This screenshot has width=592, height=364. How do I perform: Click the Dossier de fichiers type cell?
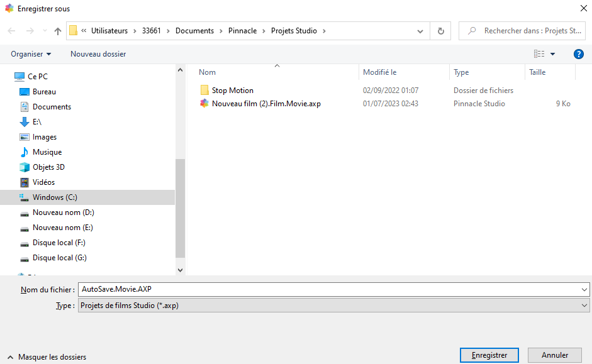click(x=483, y=91)
